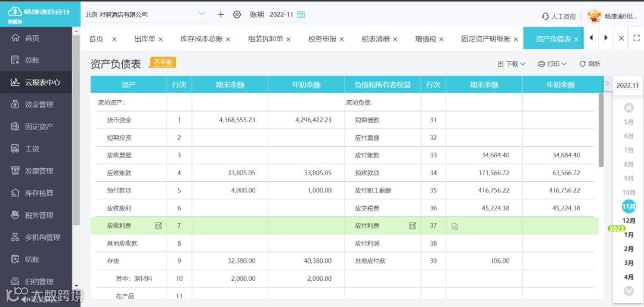Screen dimensions: 644x307
Task: Select 1月 of 2023 in month list
Action: tap(629, 235)
